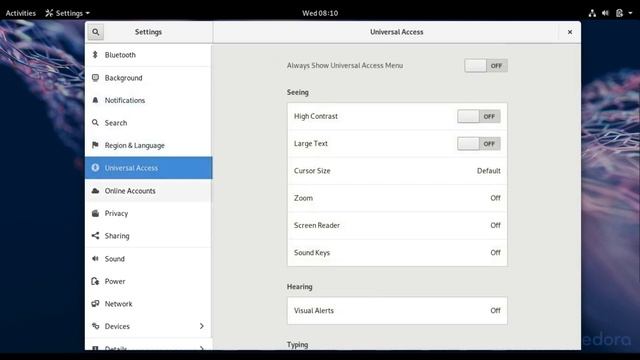Viewport: 640px width, 360px height.
Task: Select Region & Language in sidebar
Action: click(x=149, y=145)
